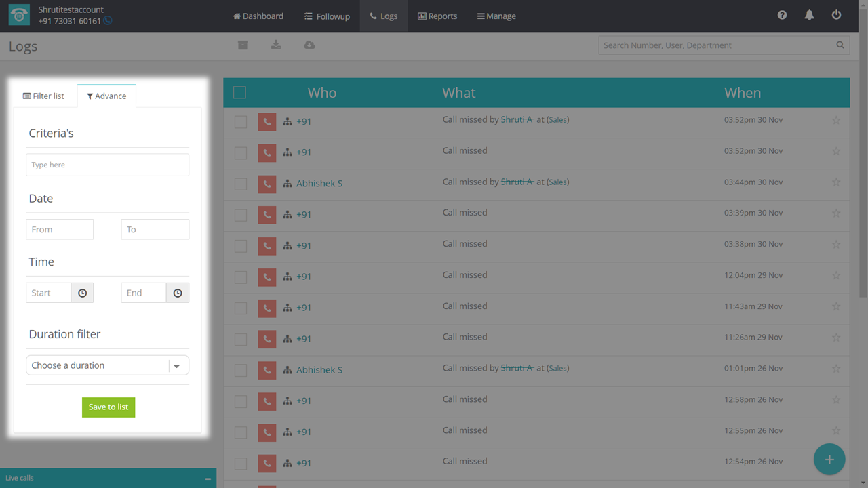Click the search magnifier icon

point(840,45)
